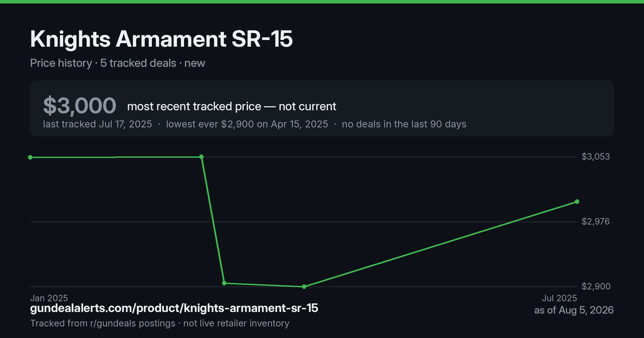Image resolution: width=644 pixels, height=338 pixels.
Task: Click 'lowest ever $2,900 on Apr 15, 2025'
Action: click(247, 124)
